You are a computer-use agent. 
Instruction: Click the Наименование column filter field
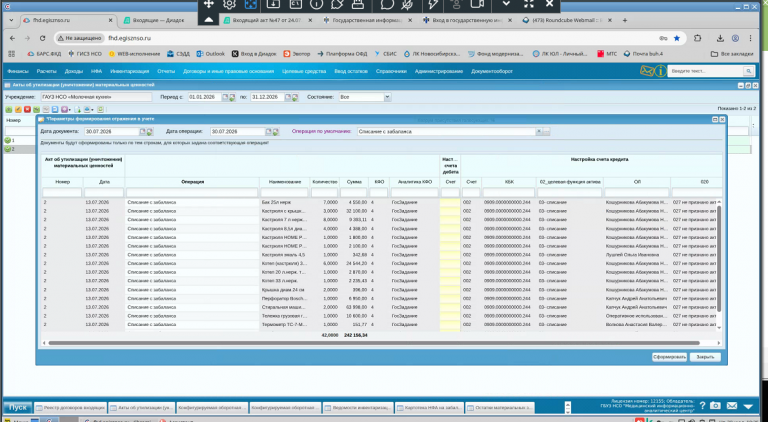pos(284,193)
